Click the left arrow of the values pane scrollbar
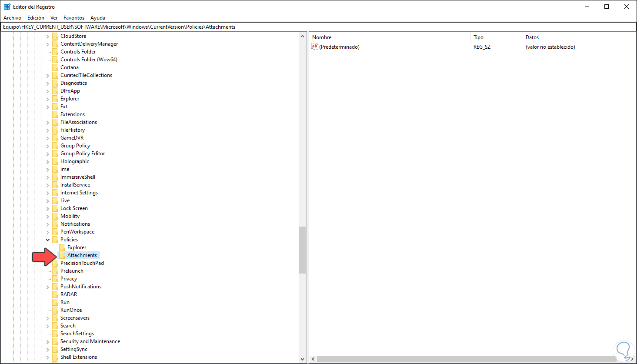The height and width of the screenshot is (364, 637). point(313,359)
